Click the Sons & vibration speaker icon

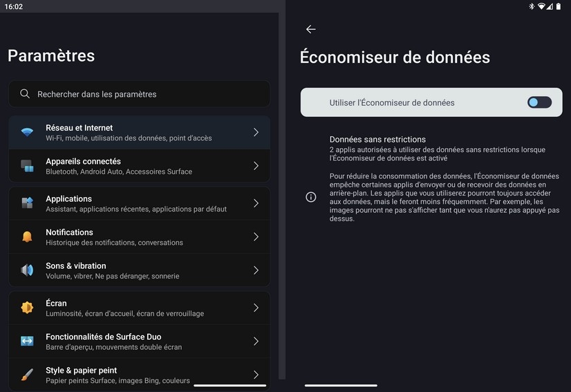coord(27,270)
